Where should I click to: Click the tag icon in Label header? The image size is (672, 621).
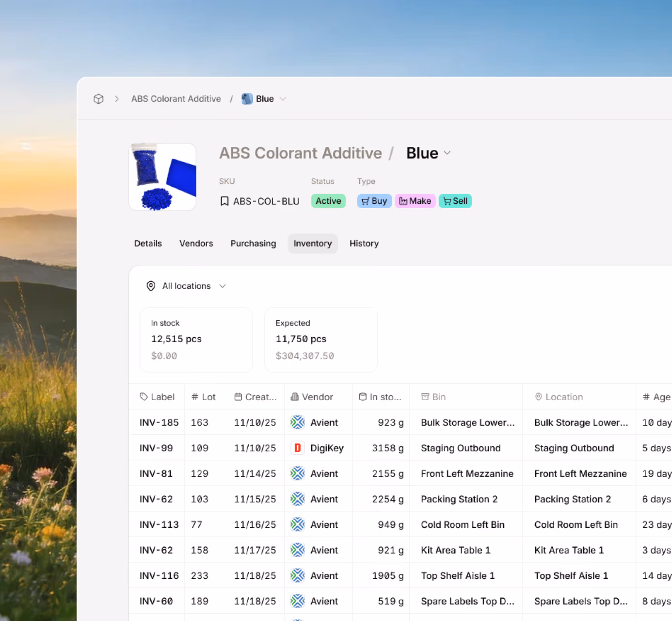pos(144,397)
